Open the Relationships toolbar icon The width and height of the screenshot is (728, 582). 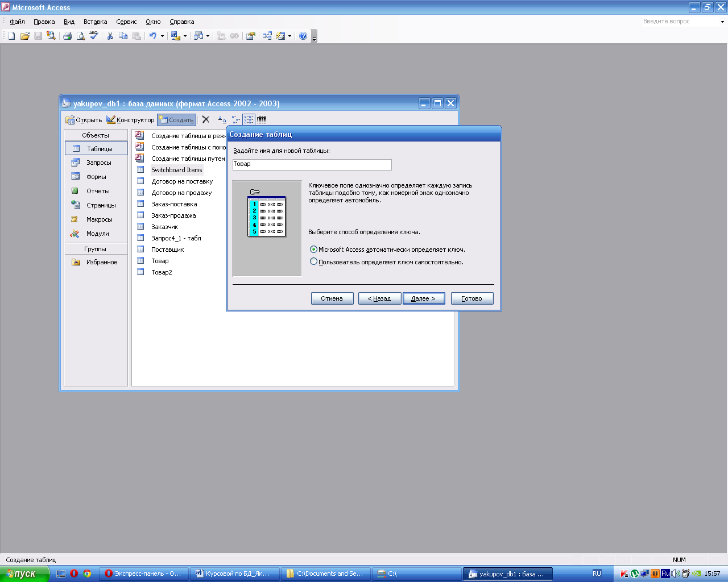(x=267, y=36)
